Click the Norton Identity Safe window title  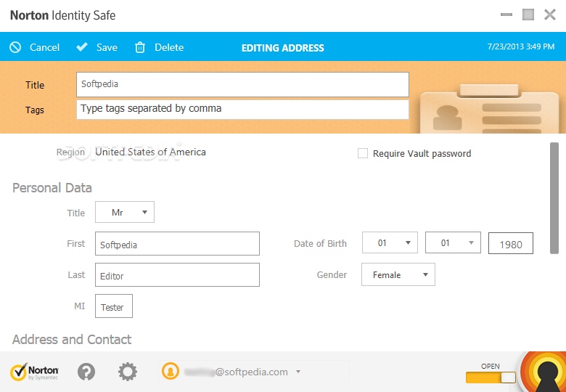63,15
